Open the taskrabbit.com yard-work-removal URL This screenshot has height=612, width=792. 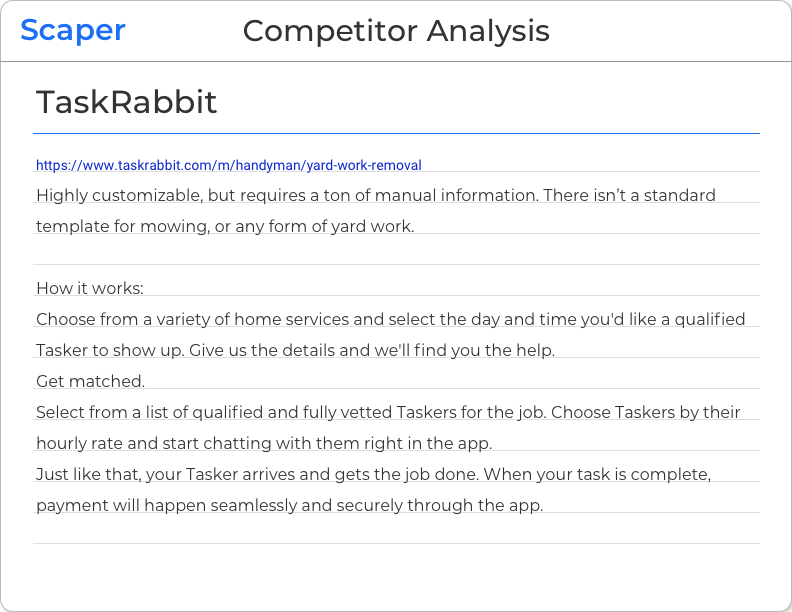coord(228,165)
